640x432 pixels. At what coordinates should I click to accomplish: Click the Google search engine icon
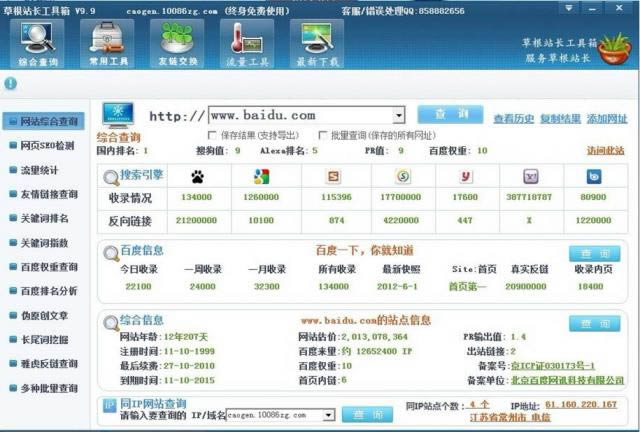click(261, 176)
